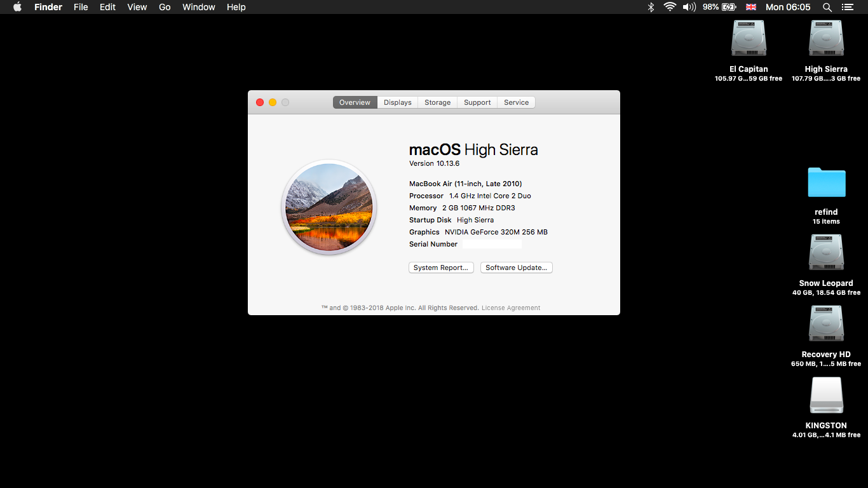
Task: Click the Startup Disk label
Action: 430,220
